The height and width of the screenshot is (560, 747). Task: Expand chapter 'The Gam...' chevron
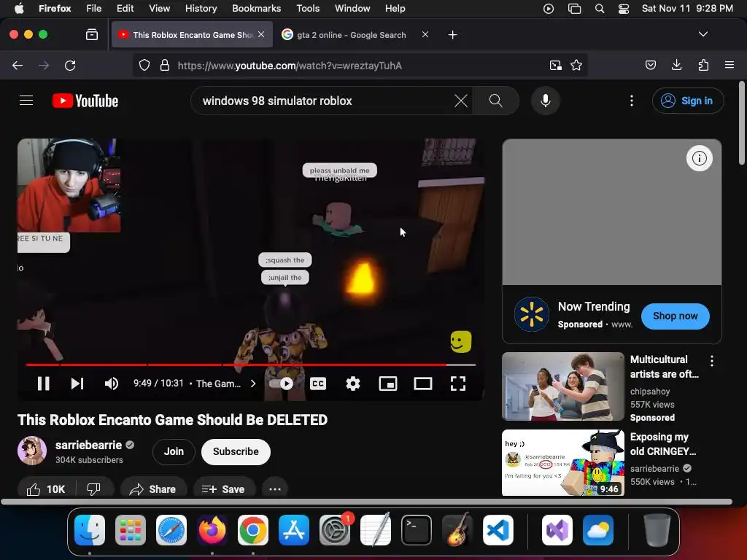pyautogui.click(x=253, y=384)
